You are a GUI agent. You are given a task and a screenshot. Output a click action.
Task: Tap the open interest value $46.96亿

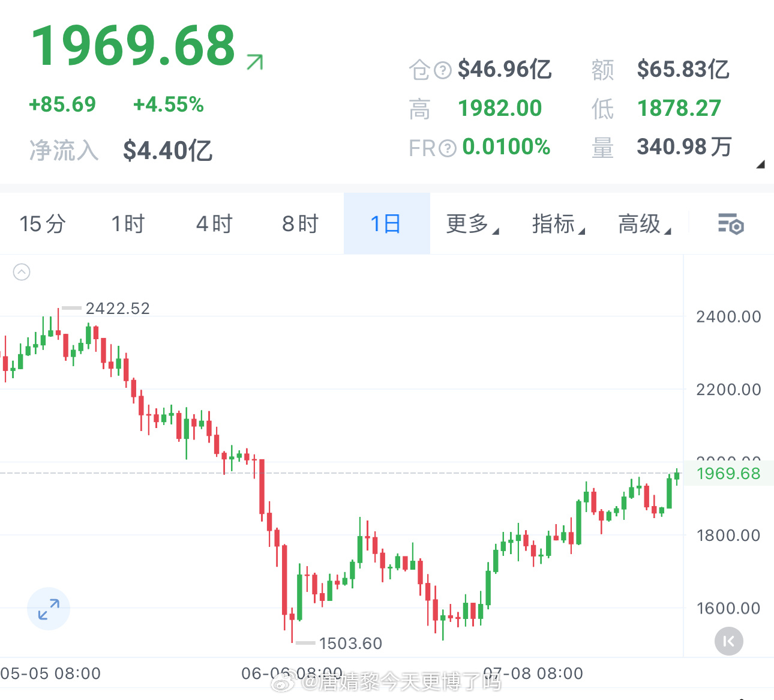coord(505,70)
